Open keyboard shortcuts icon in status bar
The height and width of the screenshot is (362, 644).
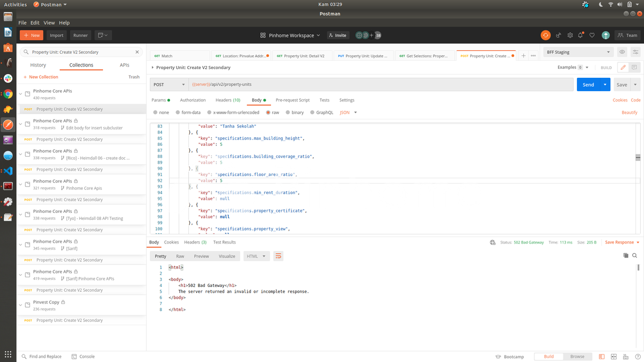[x=626, y=357]
